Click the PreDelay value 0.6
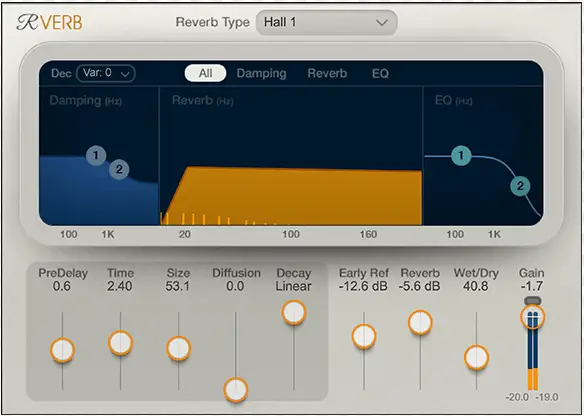This screenshot has width=584, height=416. 62,286
